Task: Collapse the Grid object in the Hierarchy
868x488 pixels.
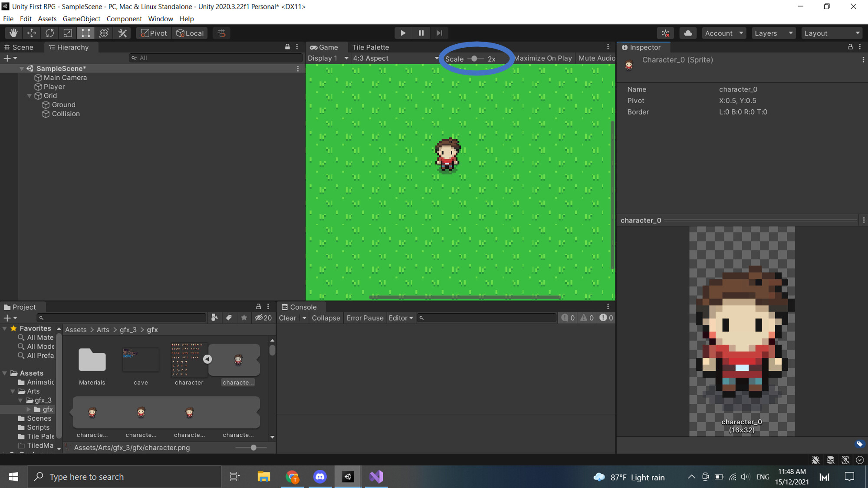Action: (30, 95)
